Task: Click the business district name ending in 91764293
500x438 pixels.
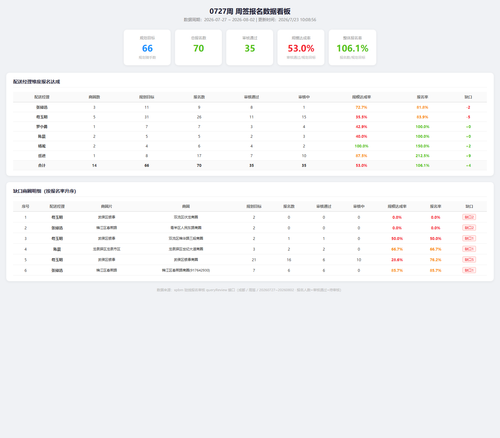Action: [x=186, y=270]
